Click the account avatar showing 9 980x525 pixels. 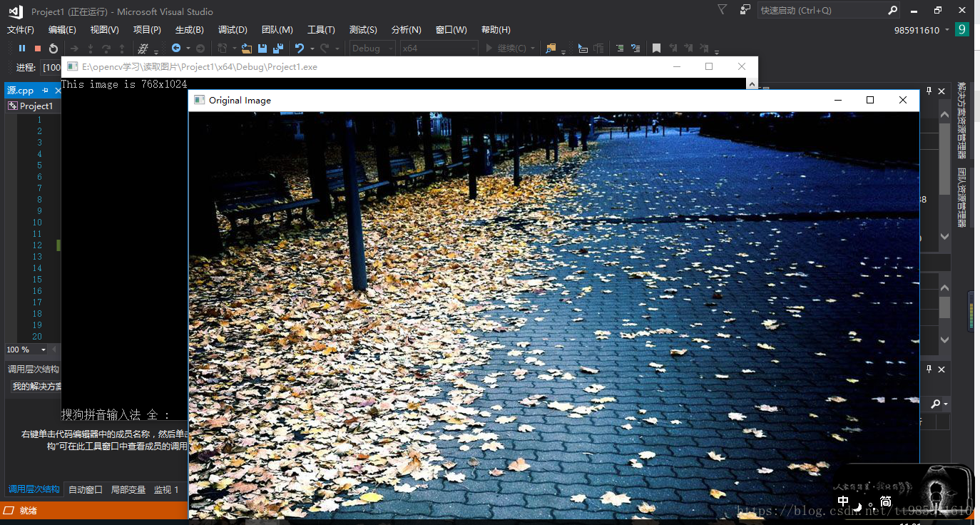coord(962,29)
